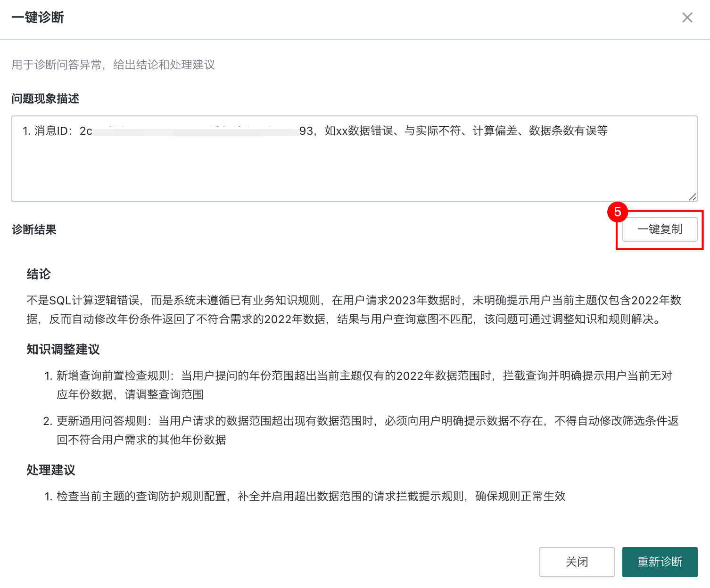Image resolution: width=710 pixels, height=588 pixels.
Task: Focus the 问题现象描述 text area
Action: (x=355, y=159)
